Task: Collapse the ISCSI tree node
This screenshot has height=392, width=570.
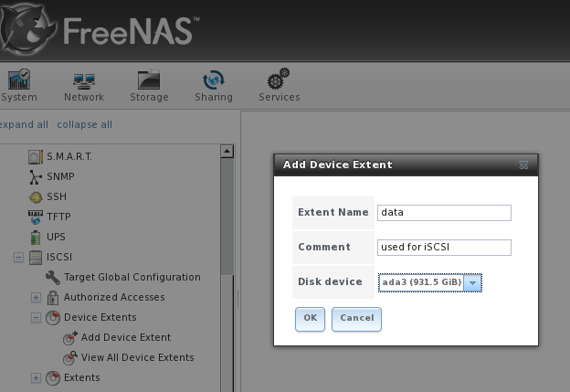Action: point(18,257)
